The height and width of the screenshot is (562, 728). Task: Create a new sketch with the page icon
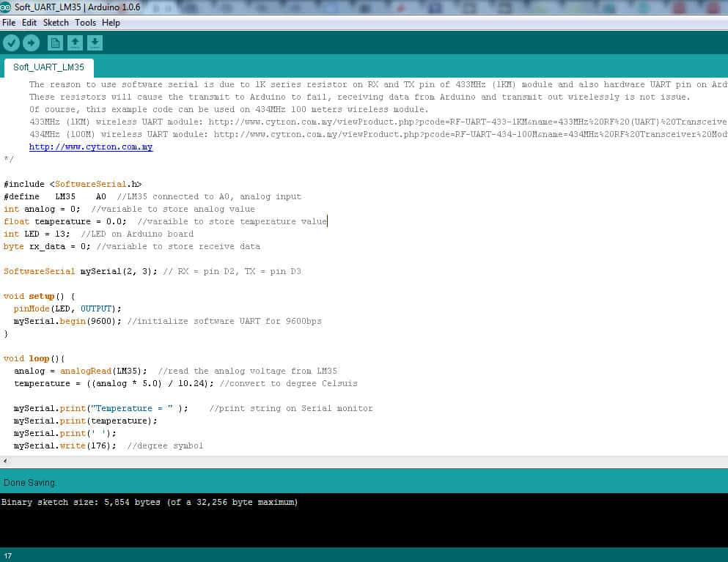55,43
